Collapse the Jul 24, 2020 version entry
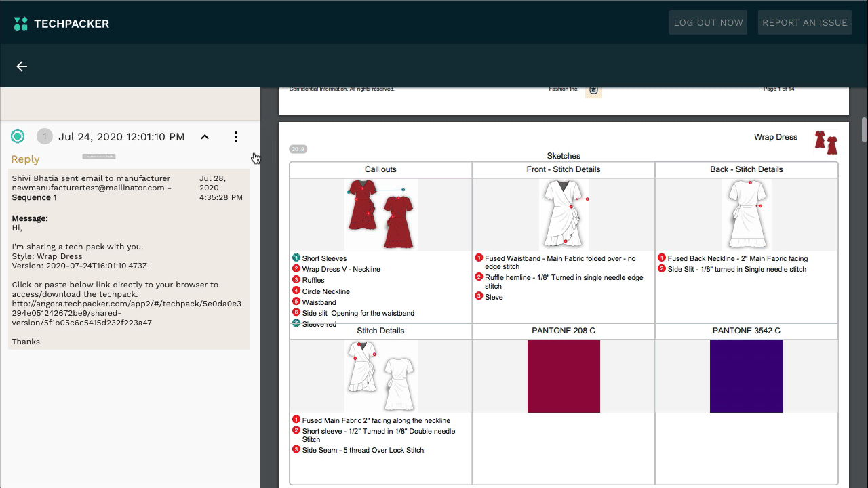Image resolution: width=868 pixels, height=488 pixels. tap(205, 137)
